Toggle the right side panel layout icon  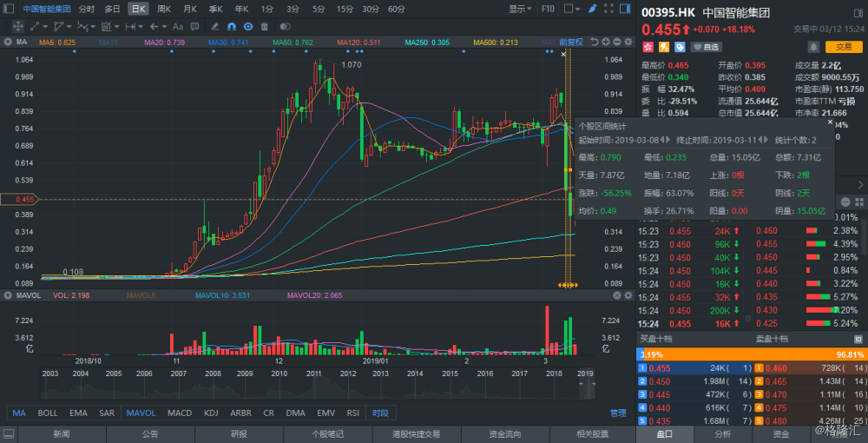[x=625, y=9]
